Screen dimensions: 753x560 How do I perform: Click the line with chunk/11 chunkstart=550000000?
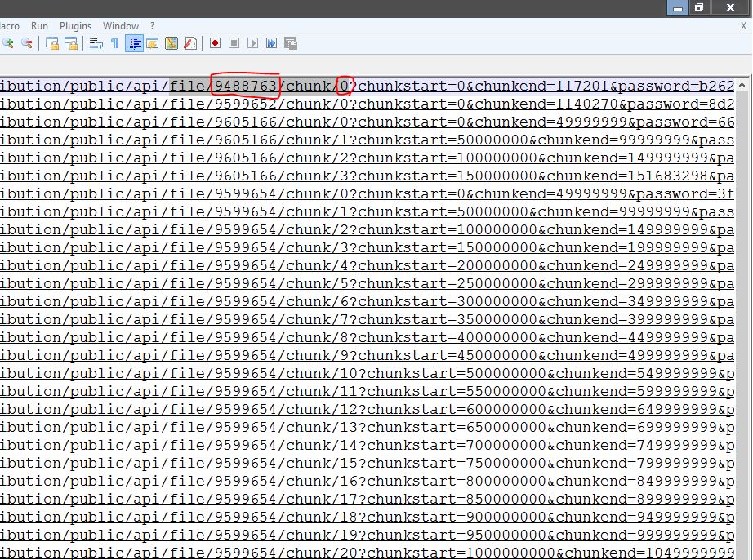[x=368, y=392]
